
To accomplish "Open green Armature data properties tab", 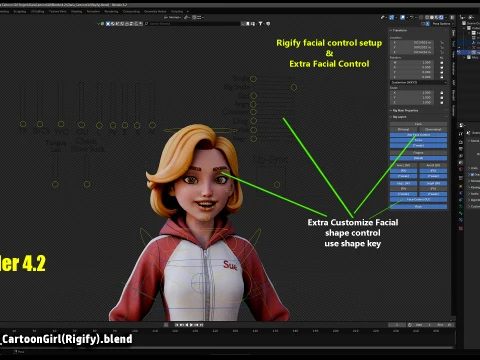I will (x=461, y=206).
